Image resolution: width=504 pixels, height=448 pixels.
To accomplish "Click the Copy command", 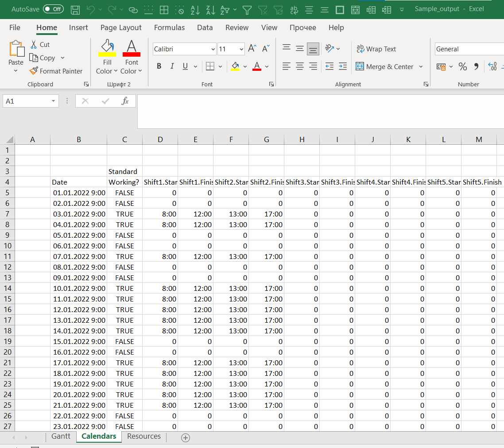I will [46, 58].
